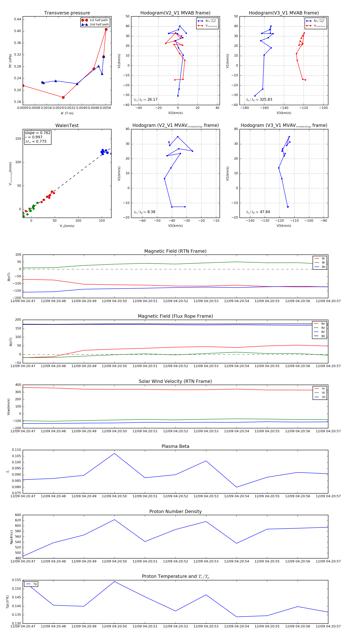
Task: Click the 'Tp' legend entry
Action: (31, 584)
